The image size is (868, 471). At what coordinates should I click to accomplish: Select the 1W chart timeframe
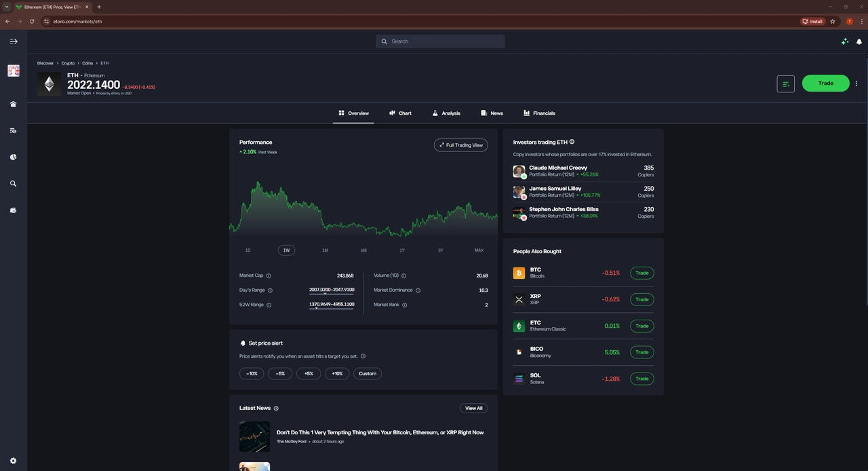click(286, 250)
